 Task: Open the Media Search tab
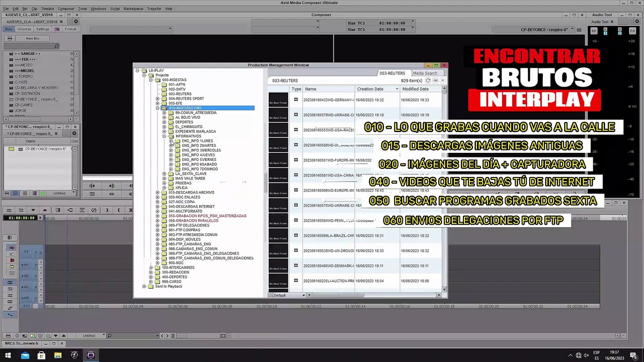[x=425, y=73]
